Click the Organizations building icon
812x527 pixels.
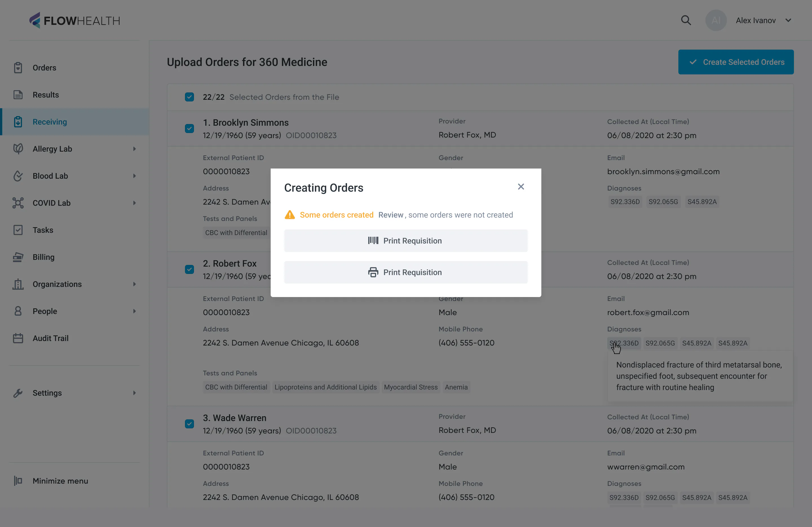tap(18, 284)
